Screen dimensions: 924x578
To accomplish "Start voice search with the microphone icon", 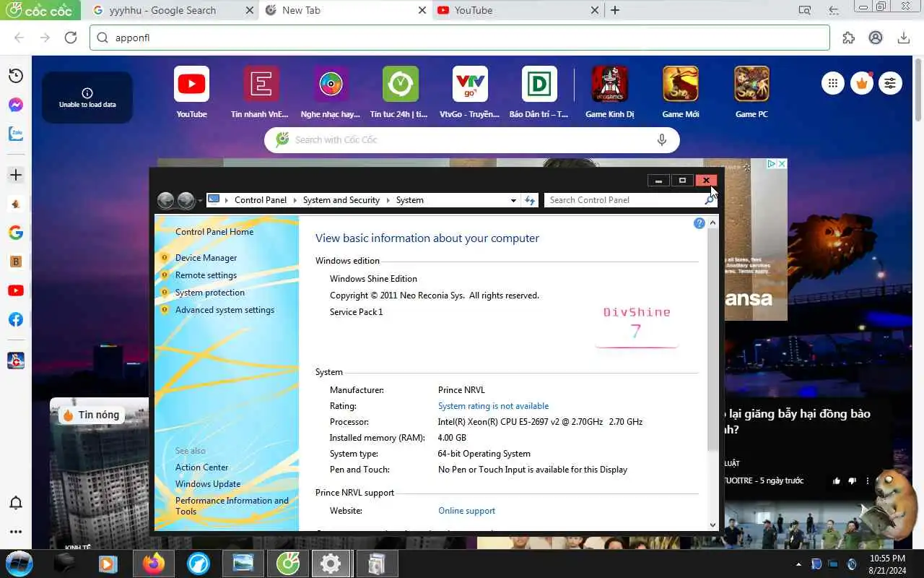I will 661,139.
